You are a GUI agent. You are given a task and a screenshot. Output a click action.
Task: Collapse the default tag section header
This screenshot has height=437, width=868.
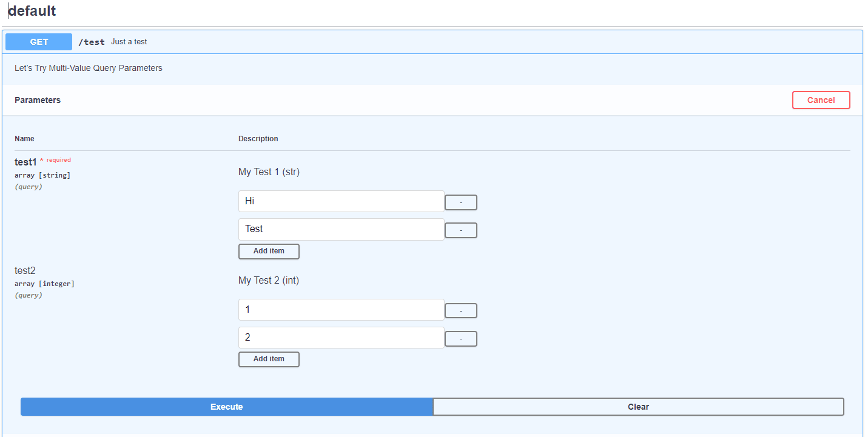coord(32,10)
